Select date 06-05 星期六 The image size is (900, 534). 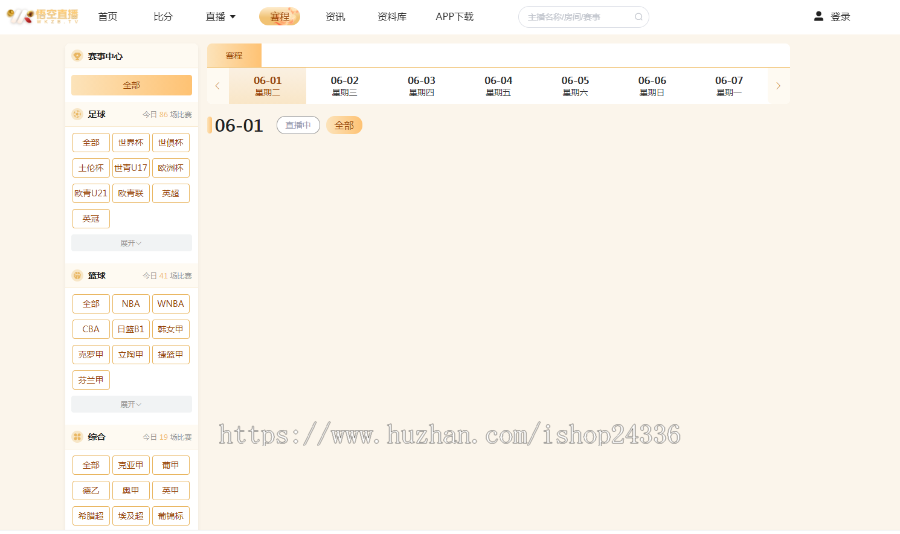(575, 86)
